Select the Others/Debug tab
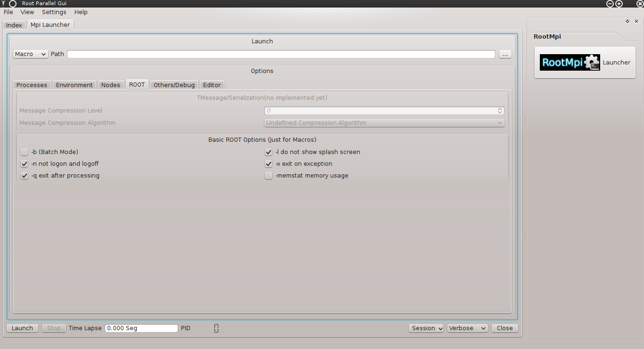This screenshot has height=349, width=644. tap(174, 85)
